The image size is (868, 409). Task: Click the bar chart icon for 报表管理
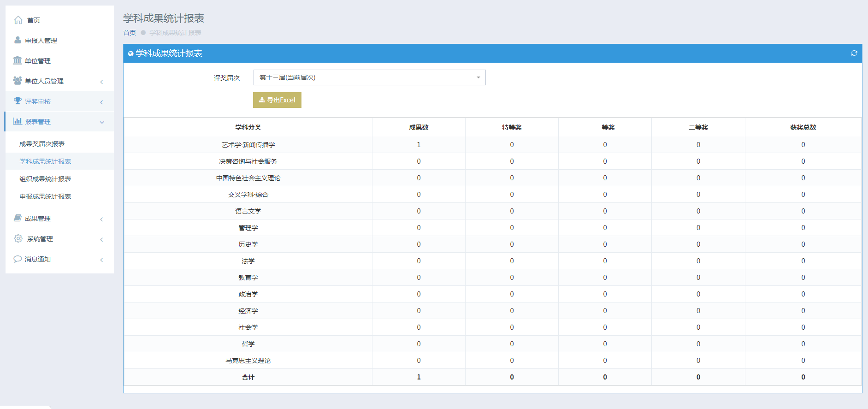pos(18,121)
